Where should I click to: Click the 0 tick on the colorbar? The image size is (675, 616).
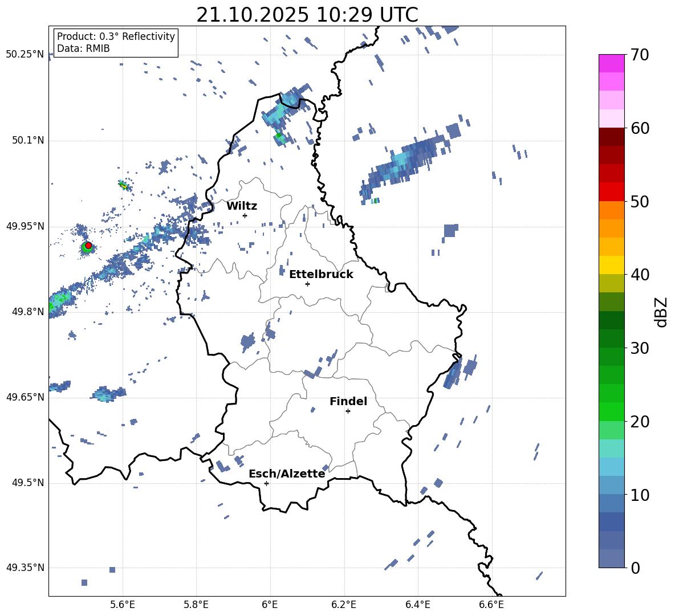(x=635, y=568)
